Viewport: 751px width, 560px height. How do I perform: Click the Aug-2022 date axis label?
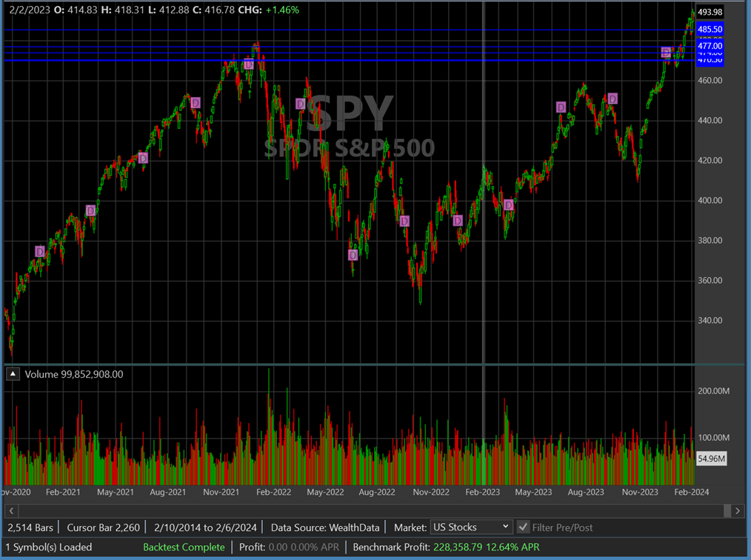pyautogui.click(x=377, y=492)
